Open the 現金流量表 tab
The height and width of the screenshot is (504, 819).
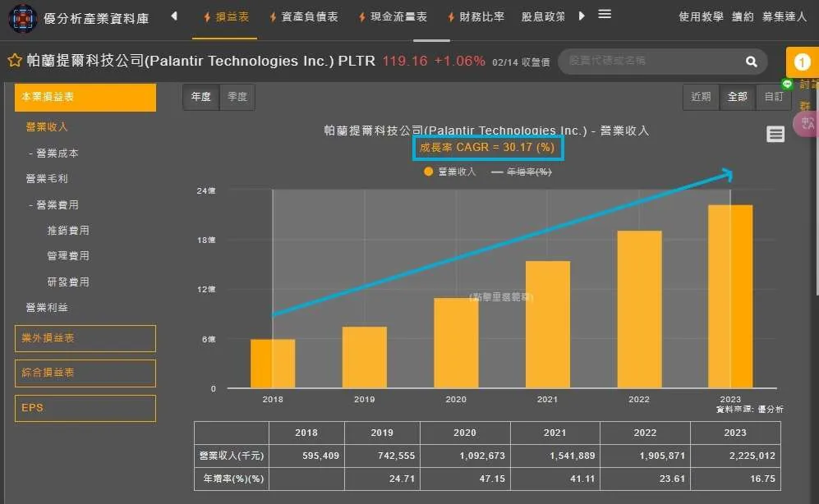click(x=393, y=17)
